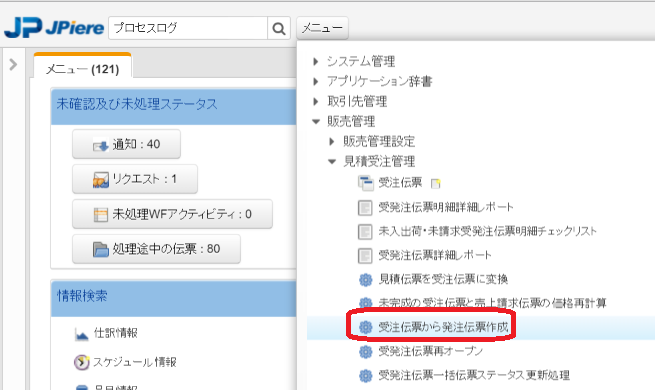Collapse the 販売管理 tree node

point(316,122)
